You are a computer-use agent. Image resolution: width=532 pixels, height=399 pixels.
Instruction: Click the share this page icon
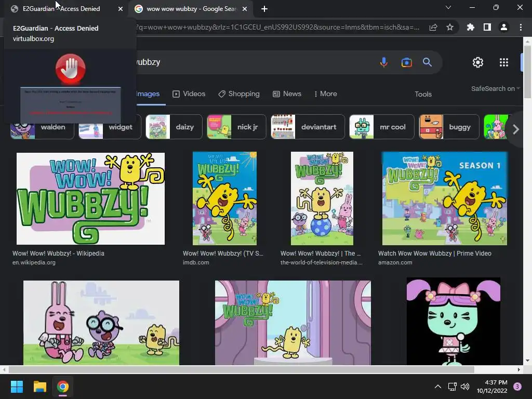[433, 27]
